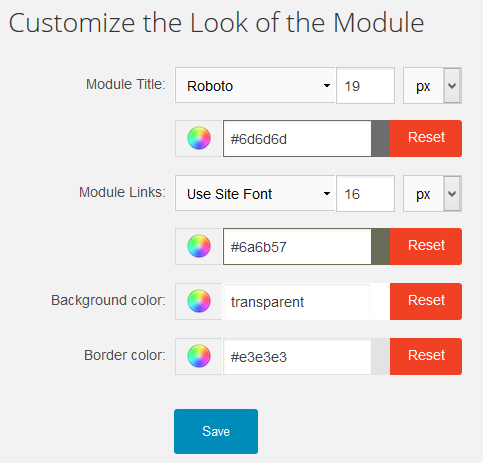Click heading Customize the Look of the Module

[216, 23]
